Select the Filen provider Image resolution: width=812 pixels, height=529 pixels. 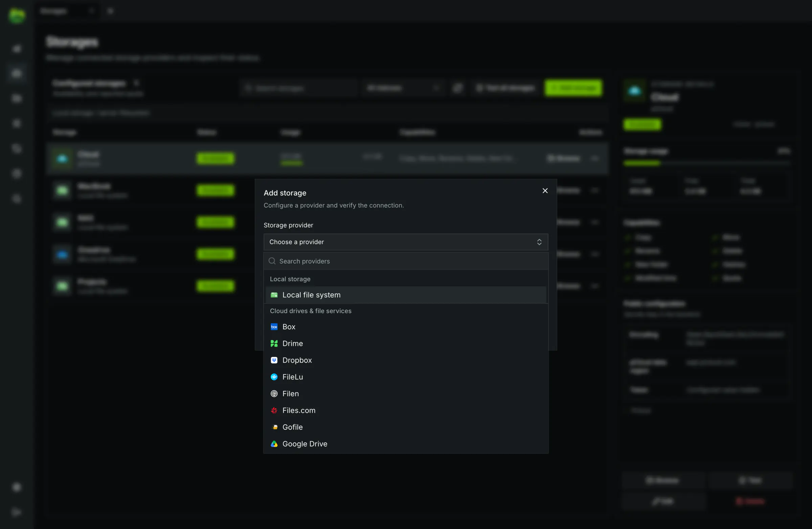point(406,394)
